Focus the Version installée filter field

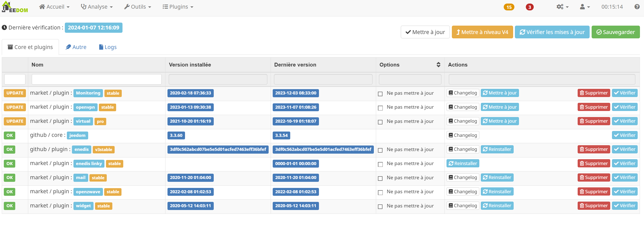tap(218, 79)
